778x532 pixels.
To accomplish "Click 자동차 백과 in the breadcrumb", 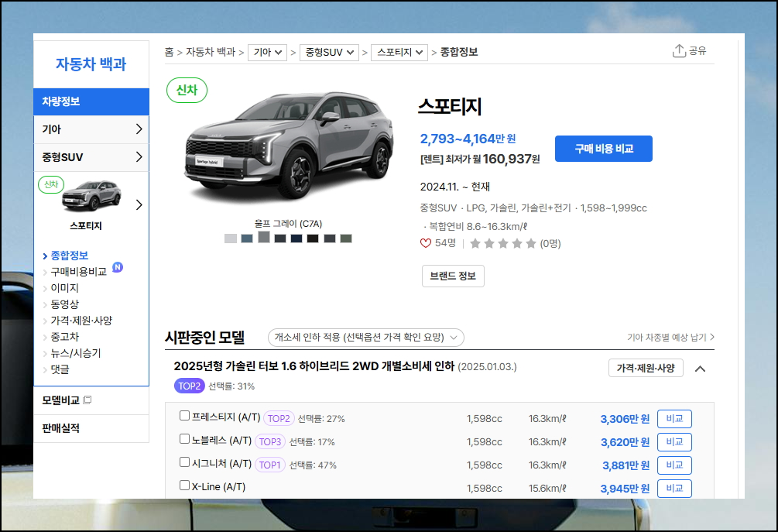I will tap(211, 52).
